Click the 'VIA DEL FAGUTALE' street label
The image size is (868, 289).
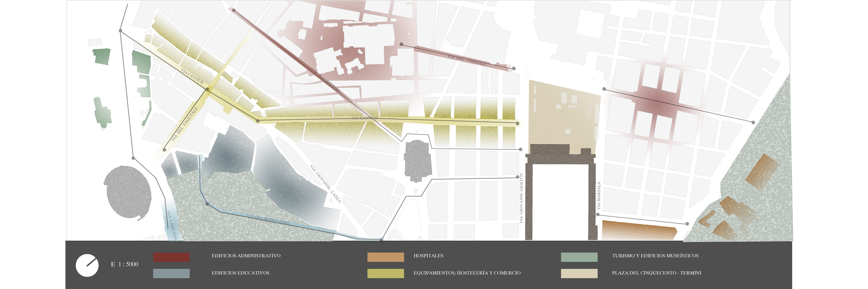(x=184, y=124)
